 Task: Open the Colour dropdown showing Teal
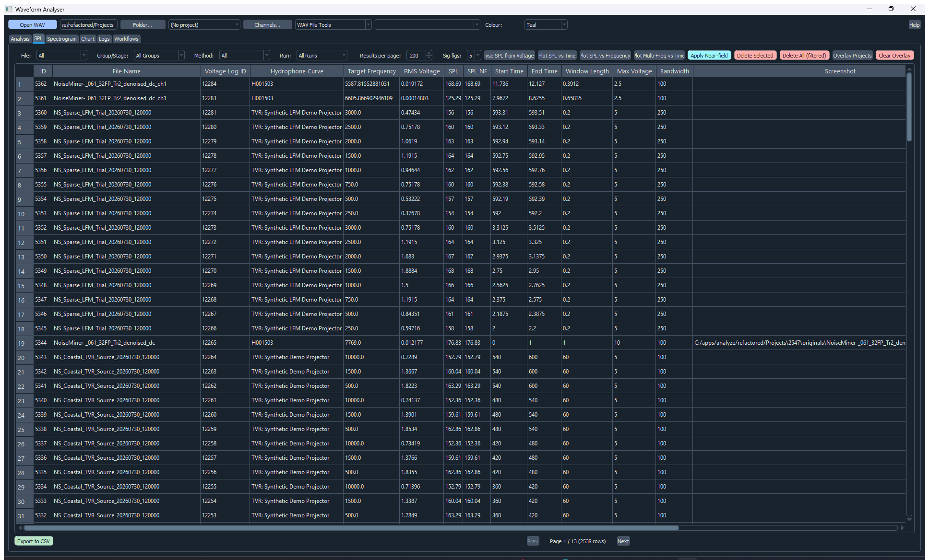point(546,25)
